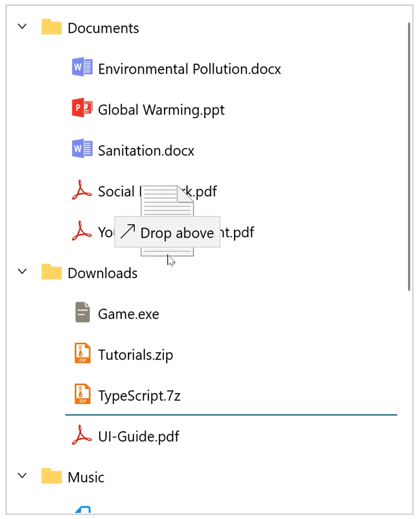
Task: Click the Word icon beside Environmental Pollution.docx
Action: tap(81, 67)
